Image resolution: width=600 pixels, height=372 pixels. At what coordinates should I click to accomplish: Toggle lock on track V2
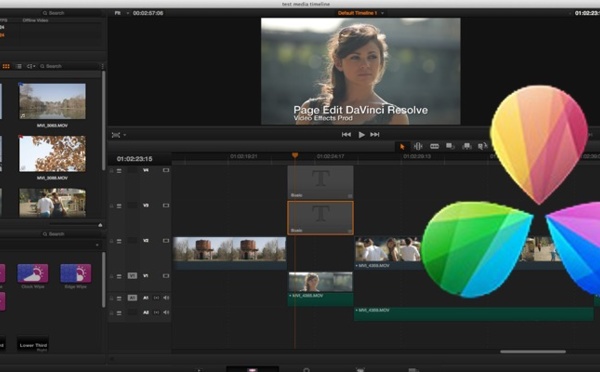(112, 241)
